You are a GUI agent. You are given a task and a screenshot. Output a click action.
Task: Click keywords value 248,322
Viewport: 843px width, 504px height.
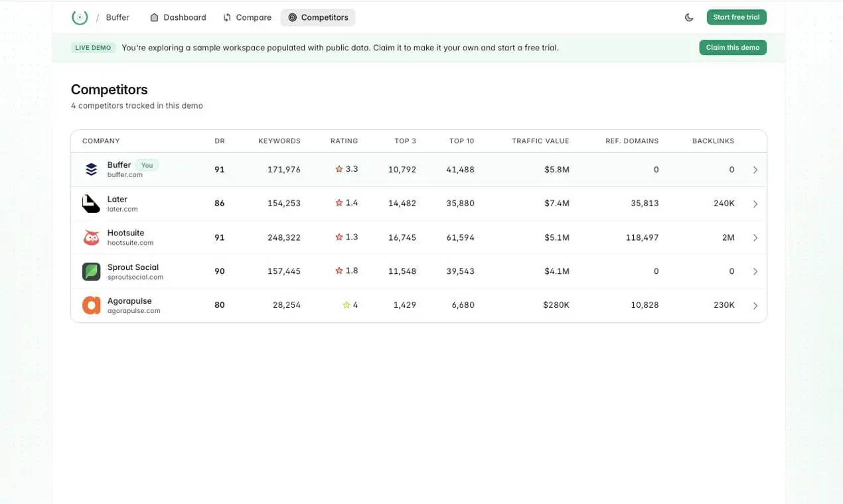pyautogui.click(x=283, y=237)
